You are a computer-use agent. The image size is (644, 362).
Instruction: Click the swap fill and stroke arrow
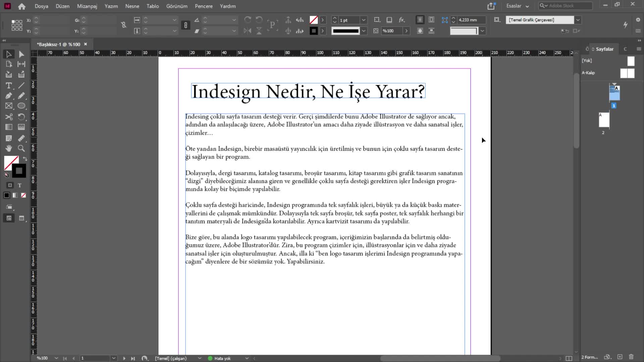[25, 159]
